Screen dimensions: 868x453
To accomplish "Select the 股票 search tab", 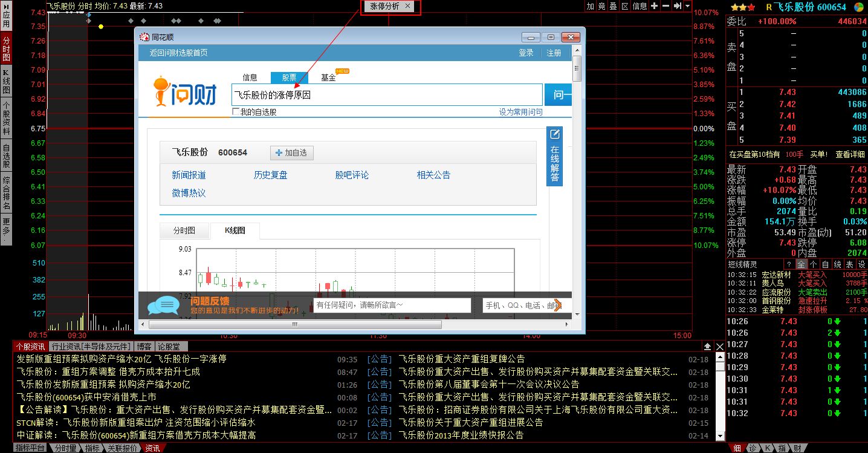I will 290,77.
